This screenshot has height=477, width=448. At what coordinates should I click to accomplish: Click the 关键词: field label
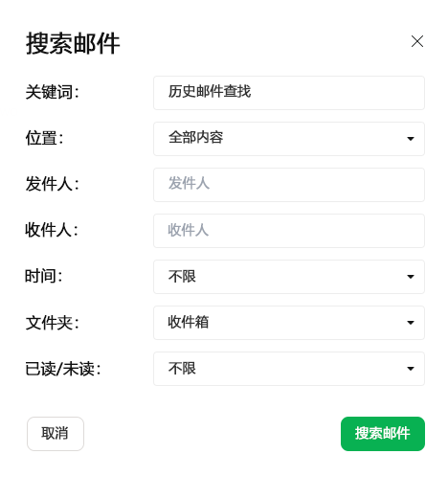point(52,92)
